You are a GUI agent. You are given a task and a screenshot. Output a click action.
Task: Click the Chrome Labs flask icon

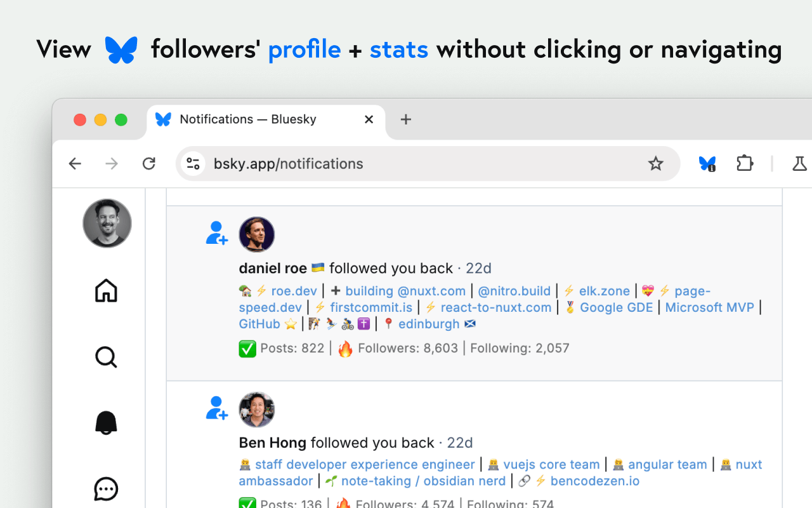click(799, 164)
